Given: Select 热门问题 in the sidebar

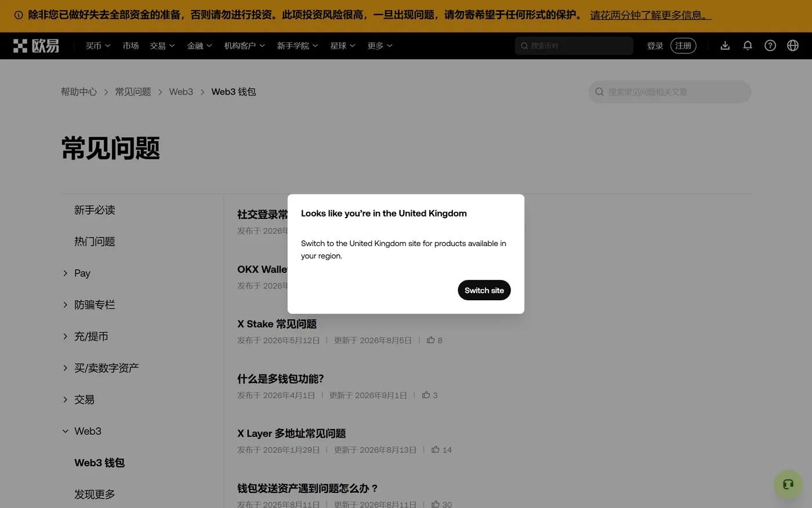Looking at the screenshot, I should pyautogui.click(x=95, y=242).
